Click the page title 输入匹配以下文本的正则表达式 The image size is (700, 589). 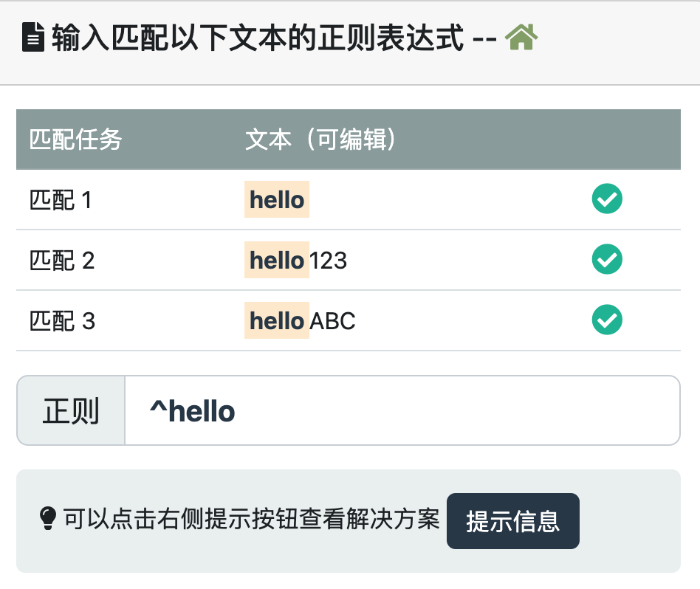point(258,38)
